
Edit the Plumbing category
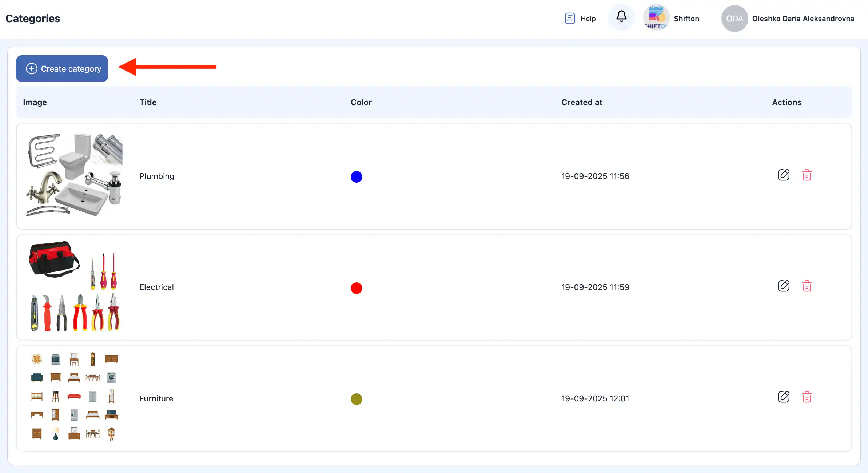[784, 175]
